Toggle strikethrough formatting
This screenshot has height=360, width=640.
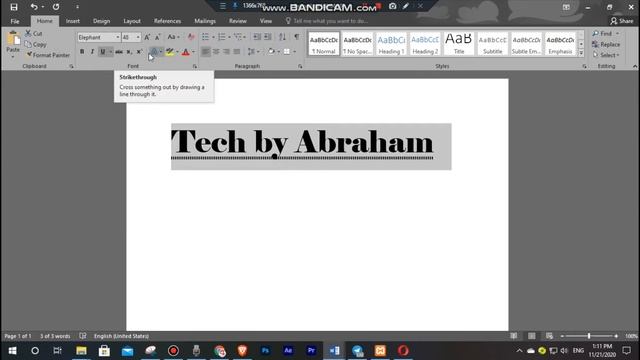pyautogui.click(x=119, y=52)
